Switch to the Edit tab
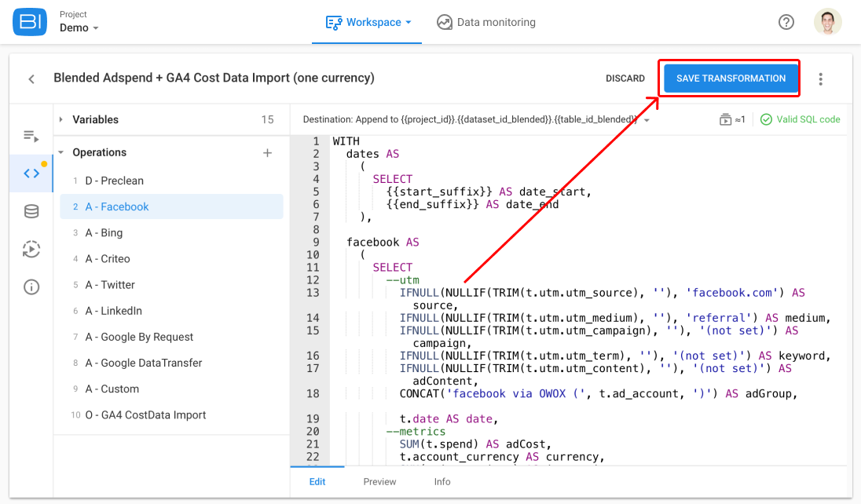This screenshot has width=861, height=504. coord(317,481)
